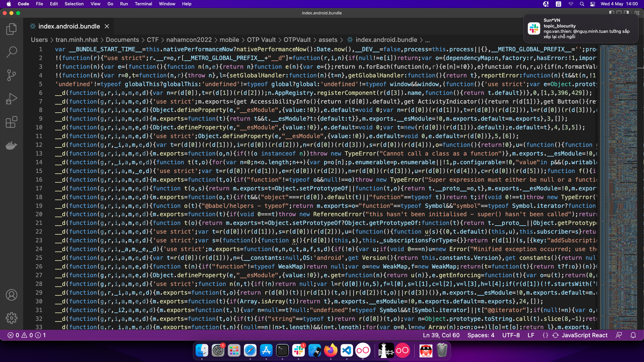
Task: Change Spaces: 4 indentation setting
Action: point(480,335)
